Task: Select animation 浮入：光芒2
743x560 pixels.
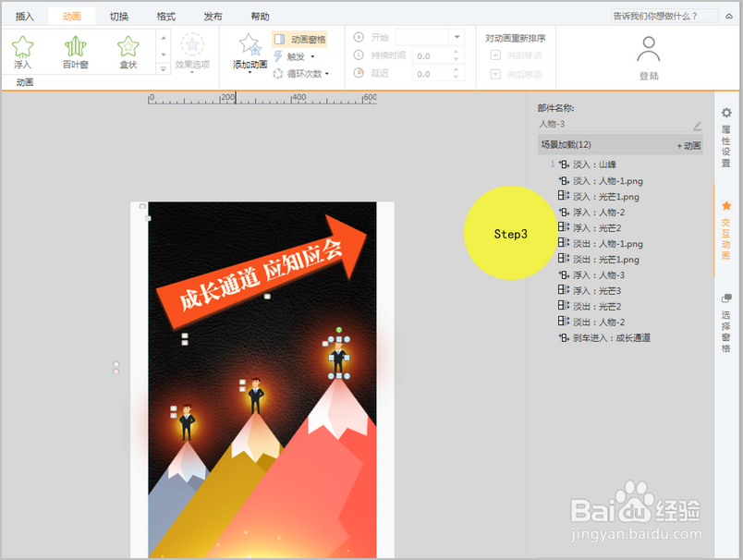Action: [597, 228]
